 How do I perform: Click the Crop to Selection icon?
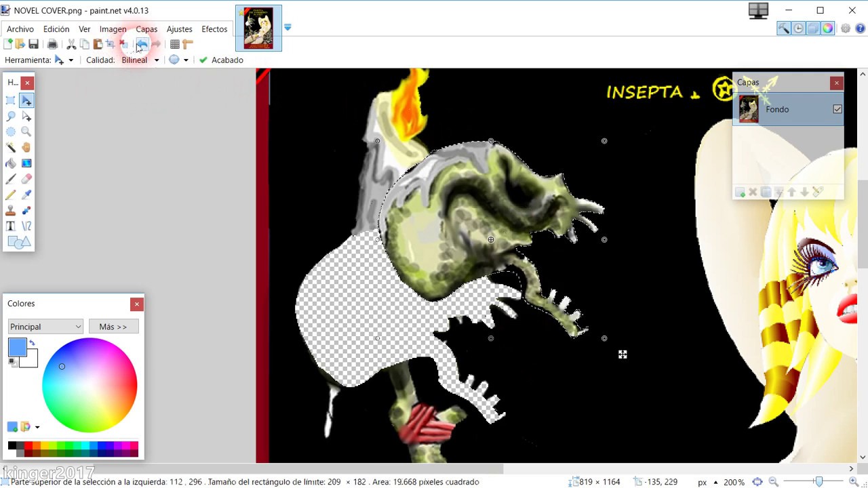pos(110,44)
